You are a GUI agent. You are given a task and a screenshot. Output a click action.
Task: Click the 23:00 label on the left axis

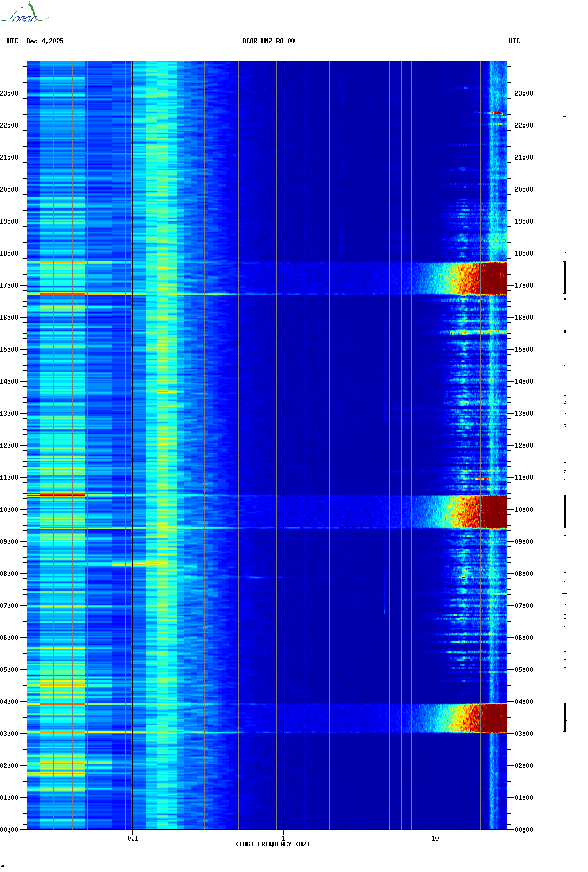tap(9, 93)
